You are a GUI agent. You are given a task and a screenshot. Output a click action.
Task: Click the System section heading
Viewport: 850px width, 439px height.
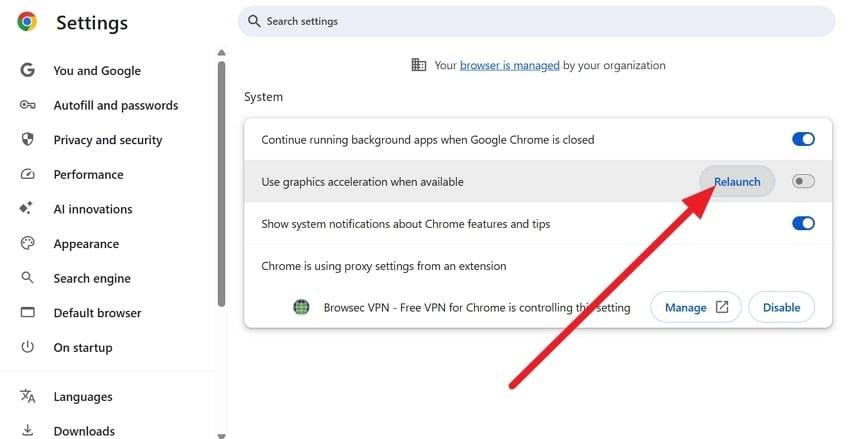(x=263, y=97)
